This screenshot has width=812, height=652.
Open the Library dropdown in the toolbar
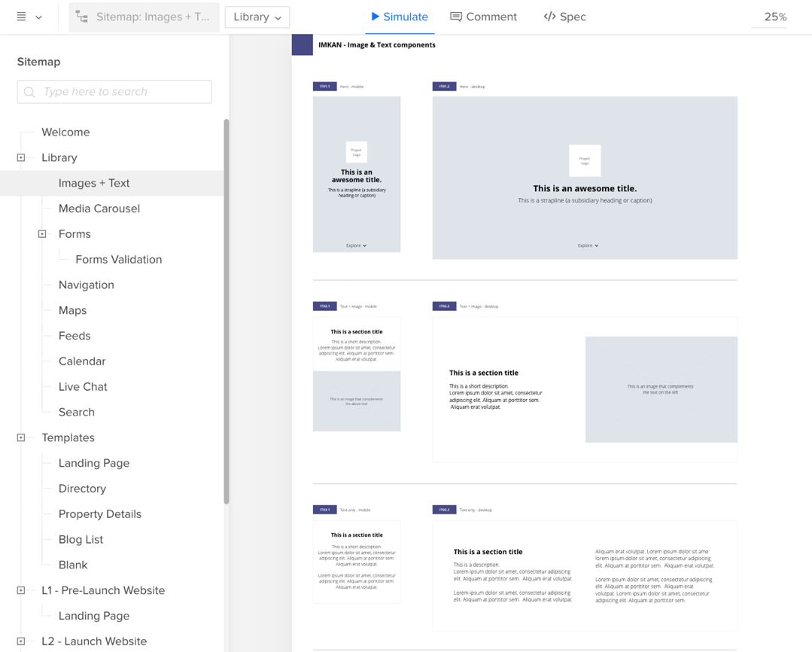(x=257, y=16)
